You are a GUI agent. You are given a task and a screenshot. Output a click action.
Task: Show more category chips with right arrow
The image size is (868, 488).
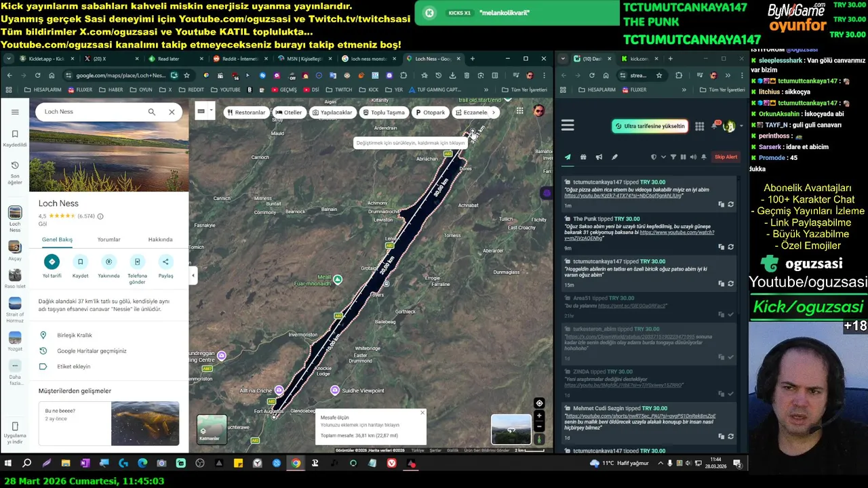[x=493, y=113]
